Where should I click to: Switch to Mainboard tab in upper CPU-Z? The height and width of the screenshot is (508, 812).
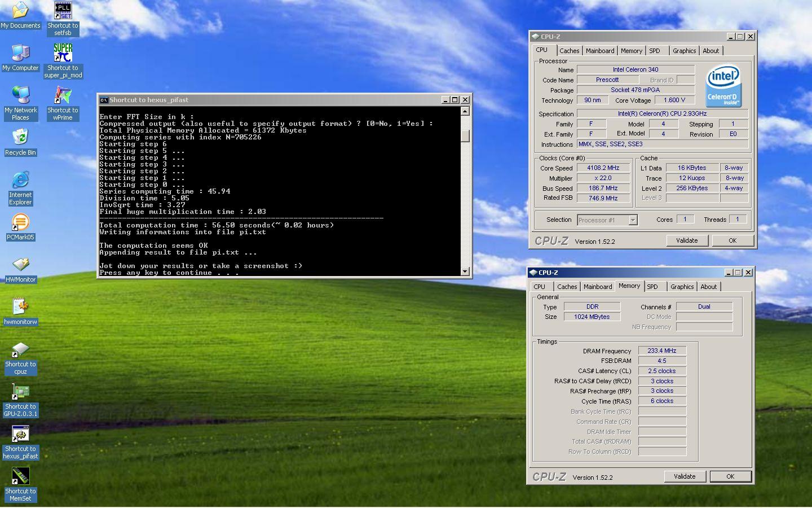click(600, 51)
